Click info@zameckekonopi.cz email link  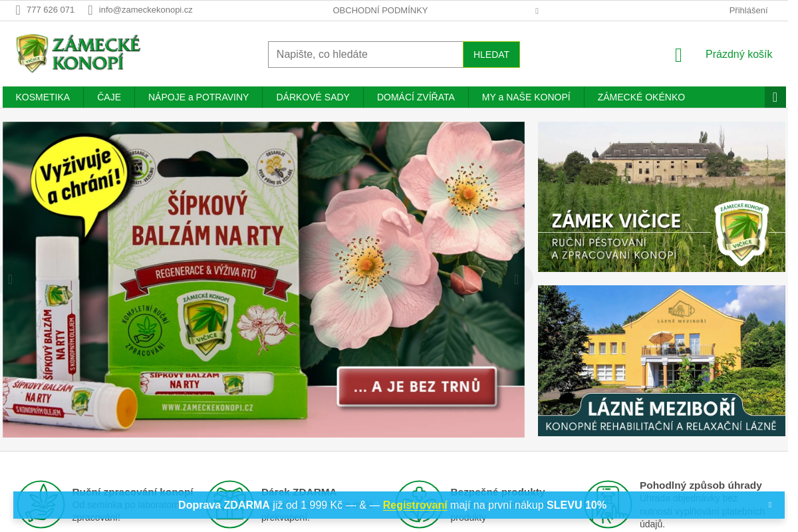[146, 10]
